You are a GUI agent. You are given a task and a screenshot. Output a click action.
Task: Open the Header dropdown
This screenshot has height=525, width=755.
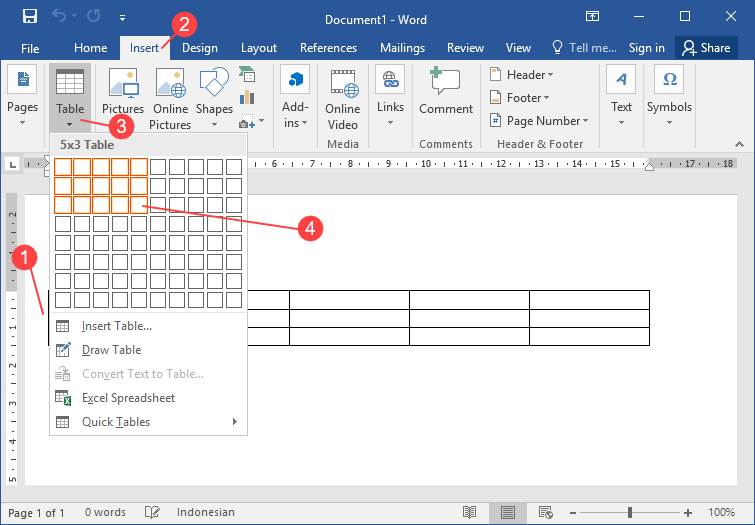coord(522,75)
